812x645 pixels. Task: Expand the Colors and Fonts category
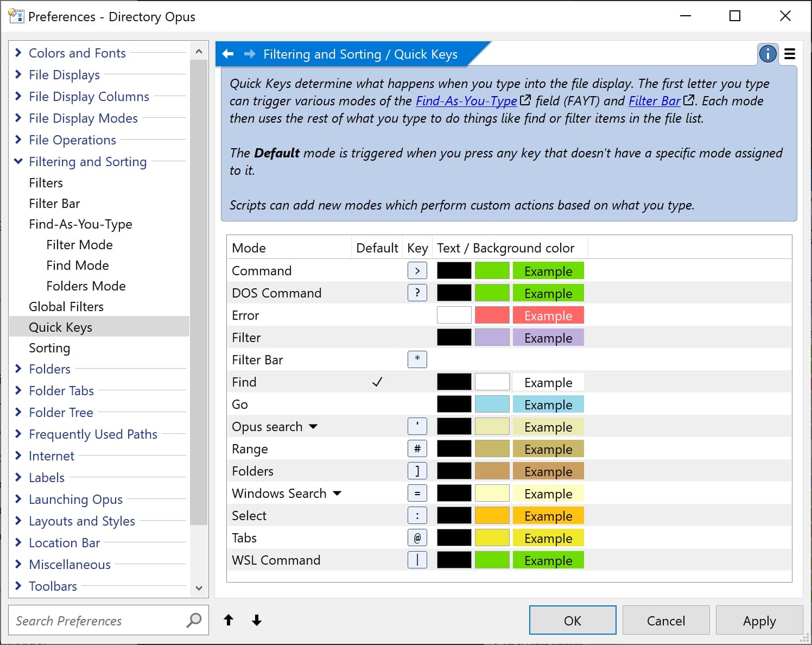(x=18, y=53)
